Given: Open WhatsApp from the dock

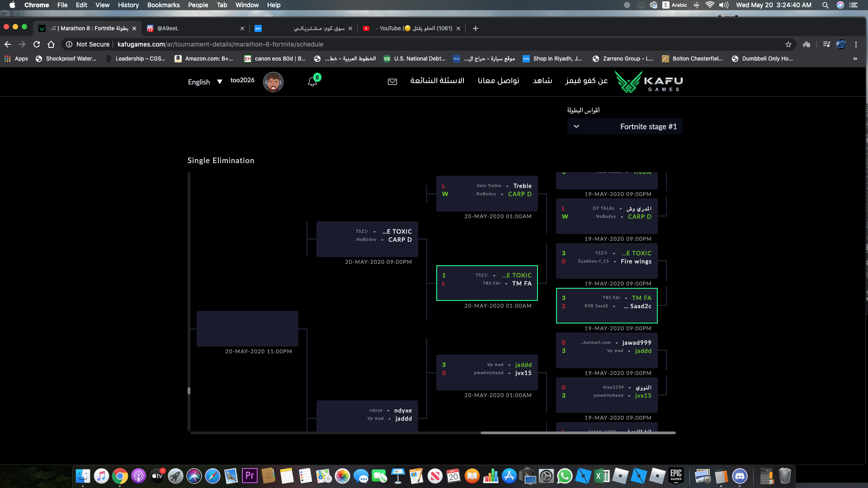Looking at the screenshot, I should pos(565,476).
